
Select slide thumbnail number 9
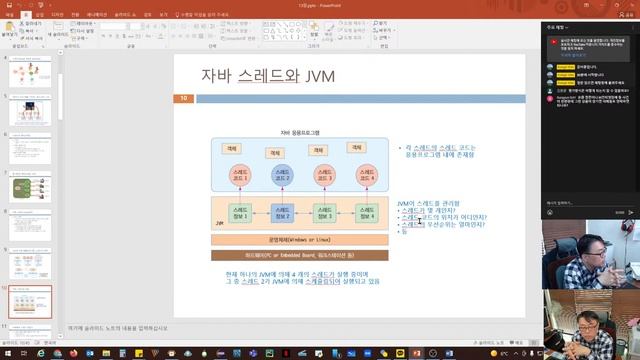[x=30, y=264]
